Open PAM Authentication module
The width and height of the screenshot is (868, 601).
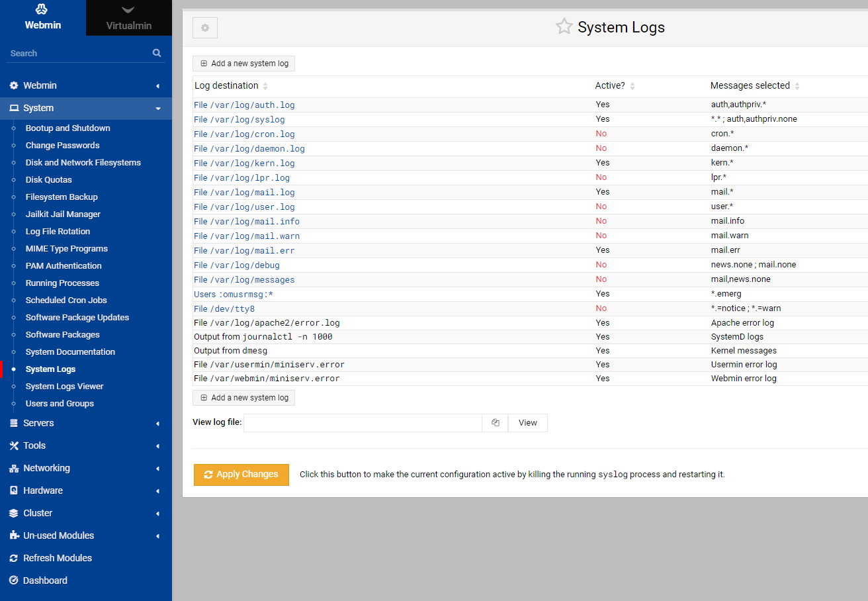coord(64,266)
